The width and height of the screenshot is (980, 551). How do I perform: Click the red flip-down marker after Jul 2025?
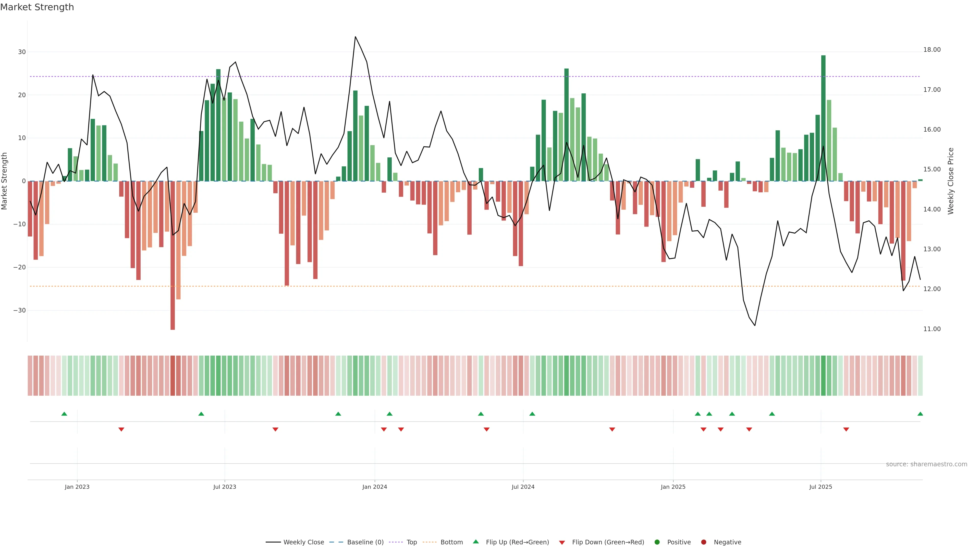coord(846,429)
